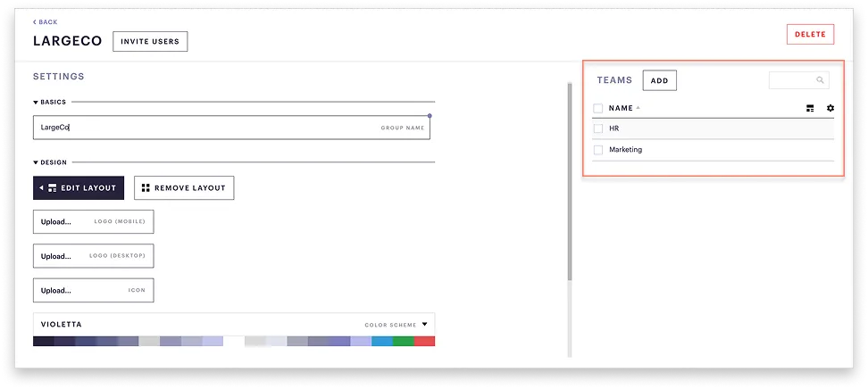The width and height of the screenshot is (868, 389).
Task: Open the Teams table gear settings
Action: (830, 108)
